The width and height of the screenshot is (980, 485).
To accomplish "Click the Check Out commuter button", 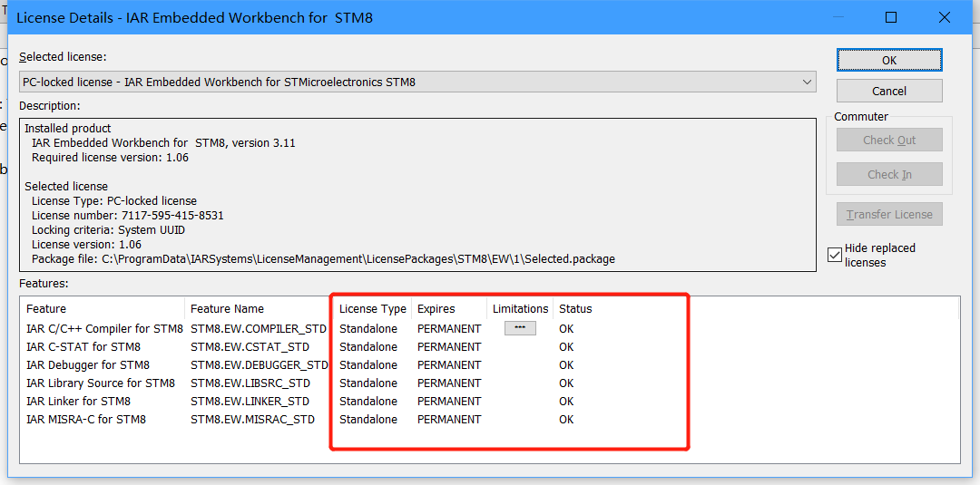I will [889, 140].
